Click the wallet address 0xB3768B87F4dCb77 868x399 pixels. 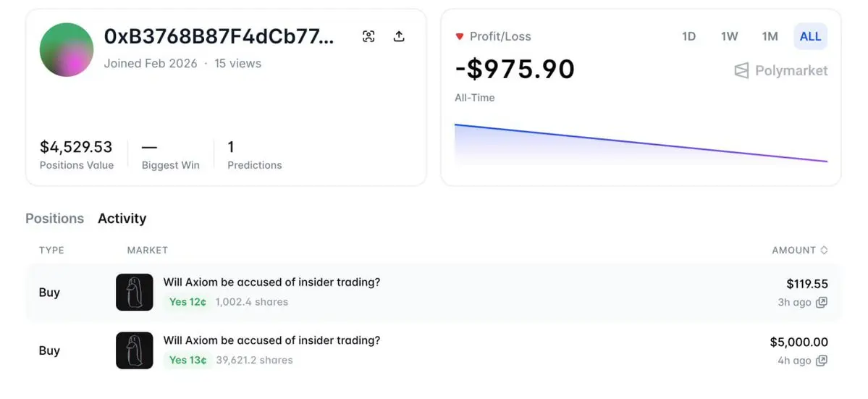click(x=219, y=37)
